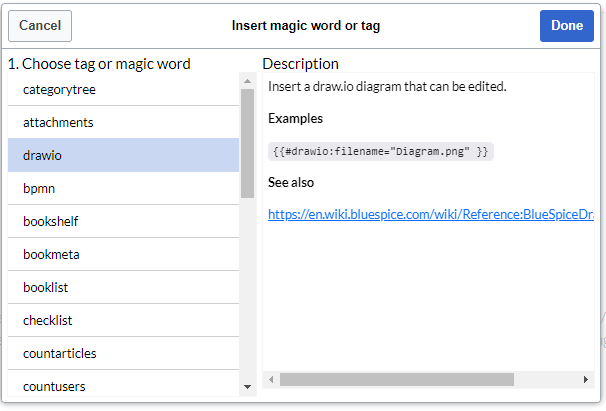Confirm with the Done button
The width and height of the screenshot is (606, 411).
567,26
